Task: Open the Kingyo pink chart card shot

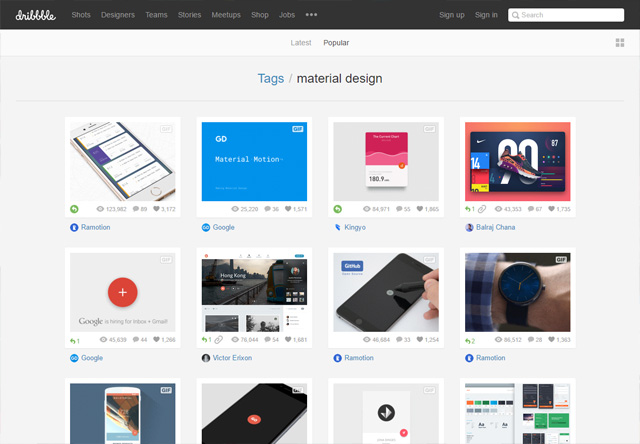Action: pos(386,162)
